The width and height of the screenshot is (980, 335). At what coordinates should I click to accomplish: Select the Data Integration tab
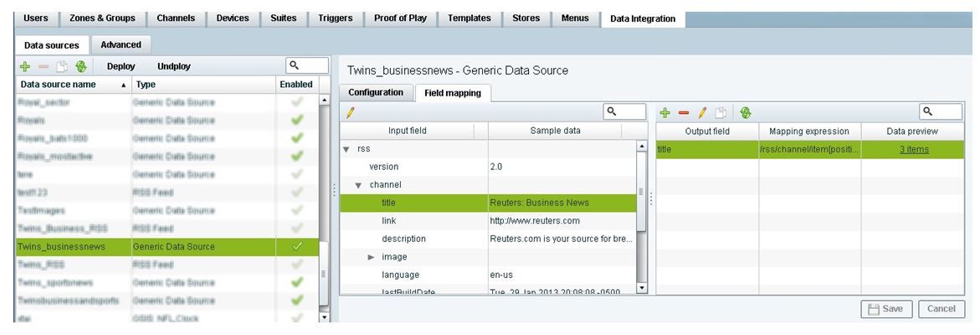click(x=643, y=18)
